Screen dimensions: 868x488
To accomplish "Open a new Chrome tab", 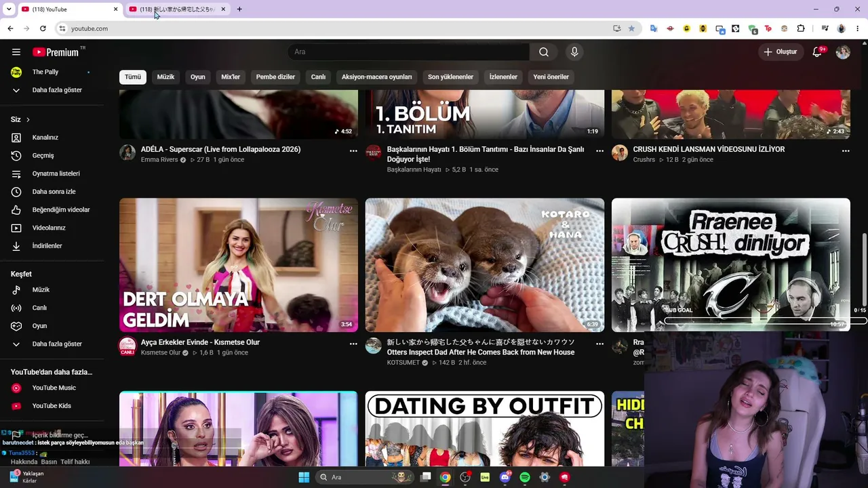I will pyautogui.click(x=239, y=9).
